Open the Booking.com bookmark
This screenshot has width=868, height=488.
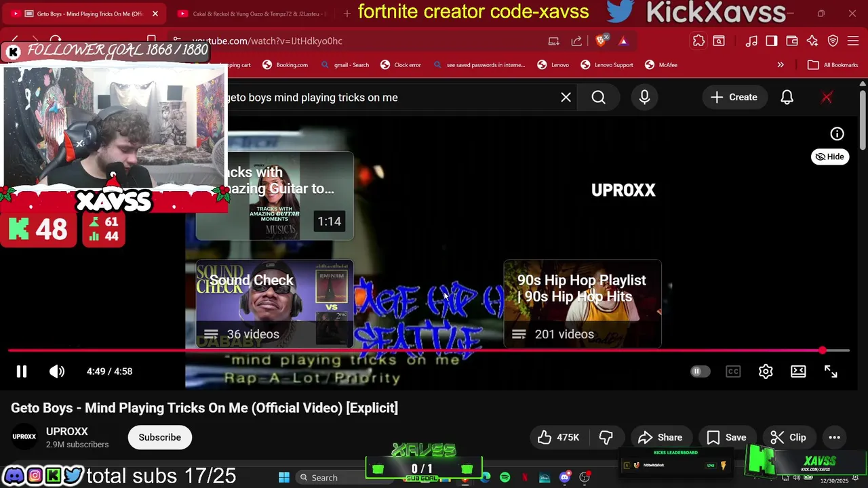tap(285, 65)
